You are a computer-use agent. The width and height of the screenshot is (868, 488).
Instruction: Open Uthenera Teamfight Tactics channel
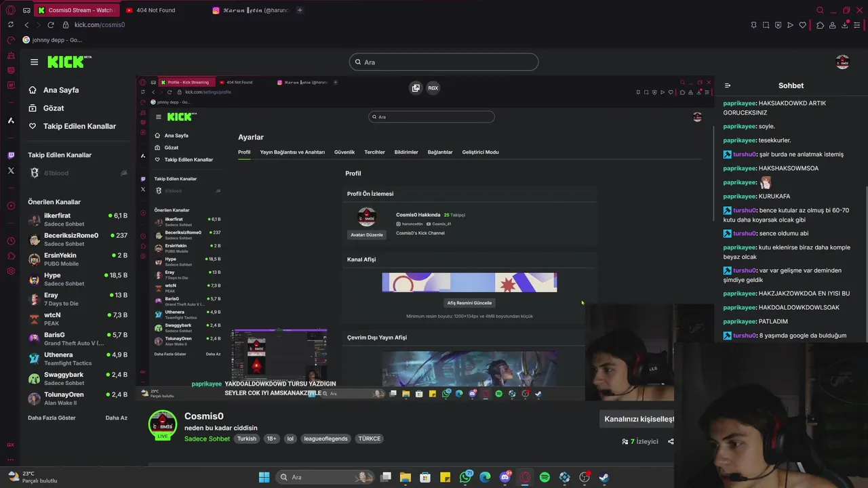(x=78, y=359)
